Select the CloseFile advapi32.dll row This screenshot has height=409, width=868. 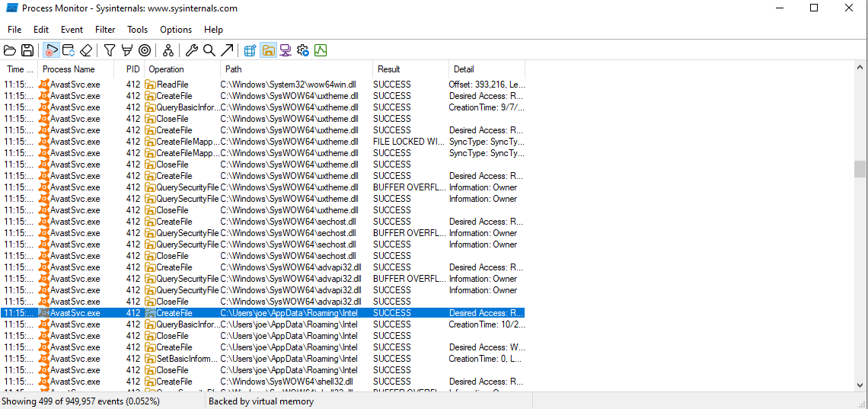(x=263, y=302)
